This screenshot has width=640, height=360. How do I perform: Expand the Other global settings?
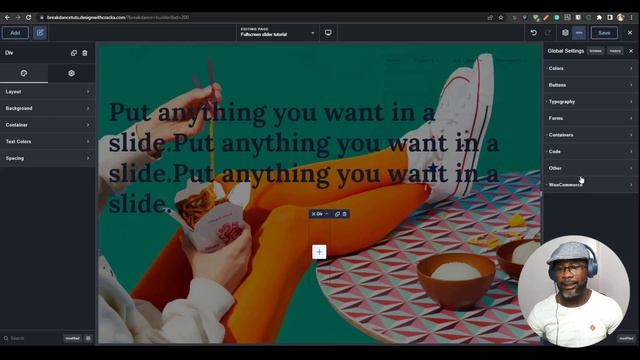[x=590, y=168]
